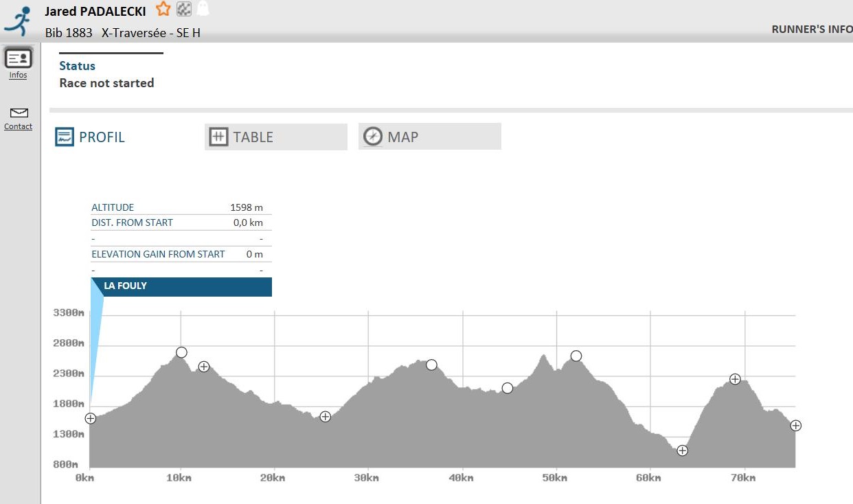Click the 2300m axis label
853x504 pixels.
(x=69, y=374)
